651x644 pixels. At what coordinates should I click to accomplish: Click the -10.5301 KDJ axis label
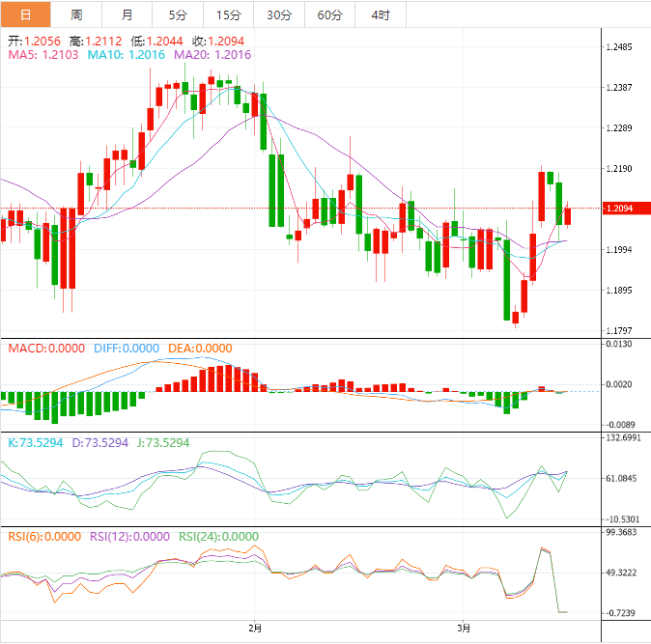[623, 519]
